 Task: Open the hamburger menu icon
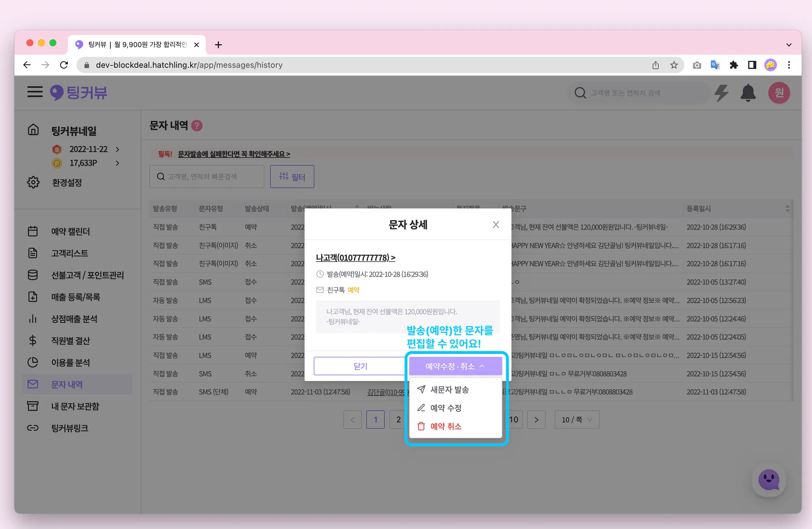click(x=35, y=92)
